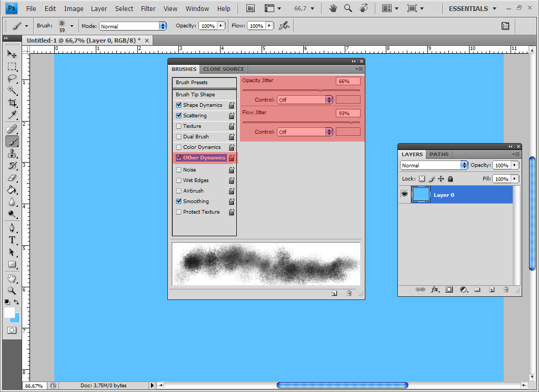Toggle Quick Mask mode icon
539x392 pixels.
click(12, 330)
